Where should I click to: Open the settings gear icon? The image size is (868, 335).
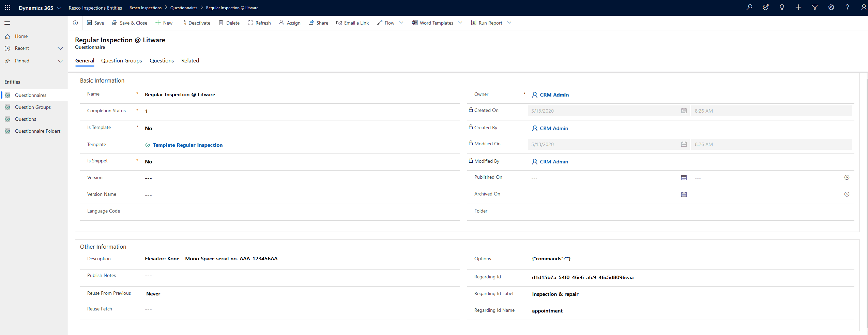point(831,8)
